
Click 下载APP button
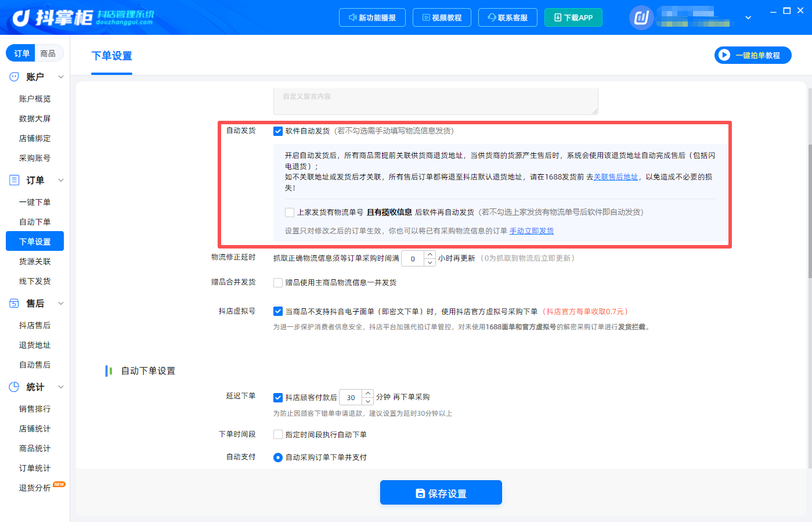[x=573, y=17]
